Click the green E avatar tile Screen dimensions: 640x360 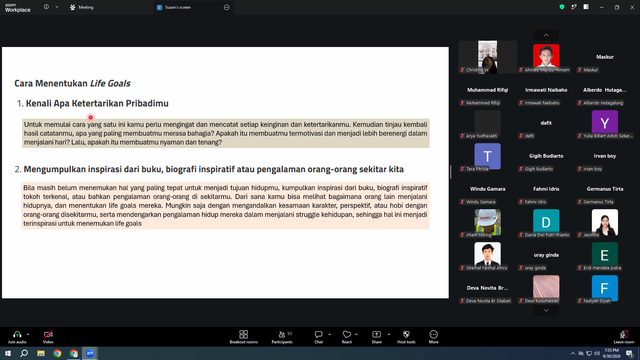[605, 254]
